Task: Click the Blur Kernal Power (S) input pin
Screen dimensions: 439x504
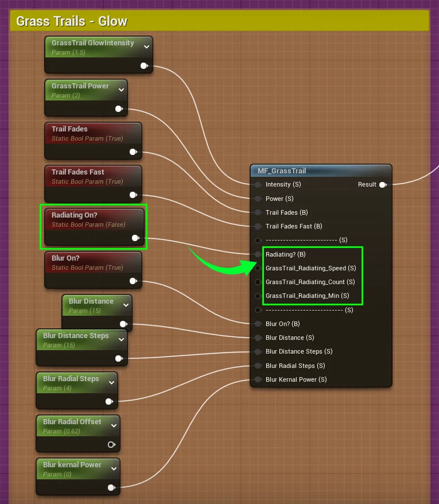Action: [x=258, y=379]
